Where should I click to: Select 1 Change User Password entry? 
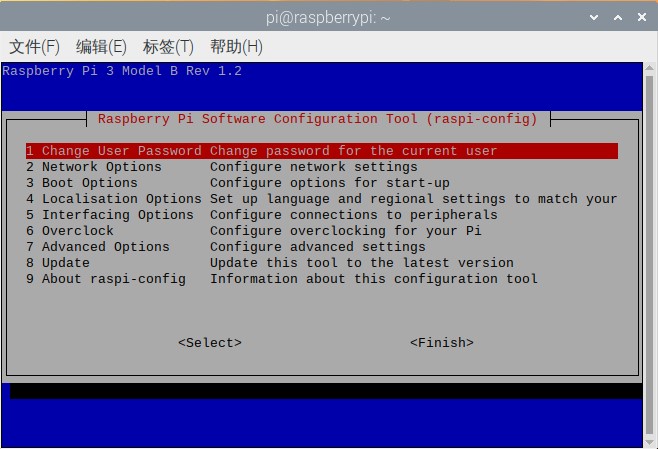[x=322, y=151]
